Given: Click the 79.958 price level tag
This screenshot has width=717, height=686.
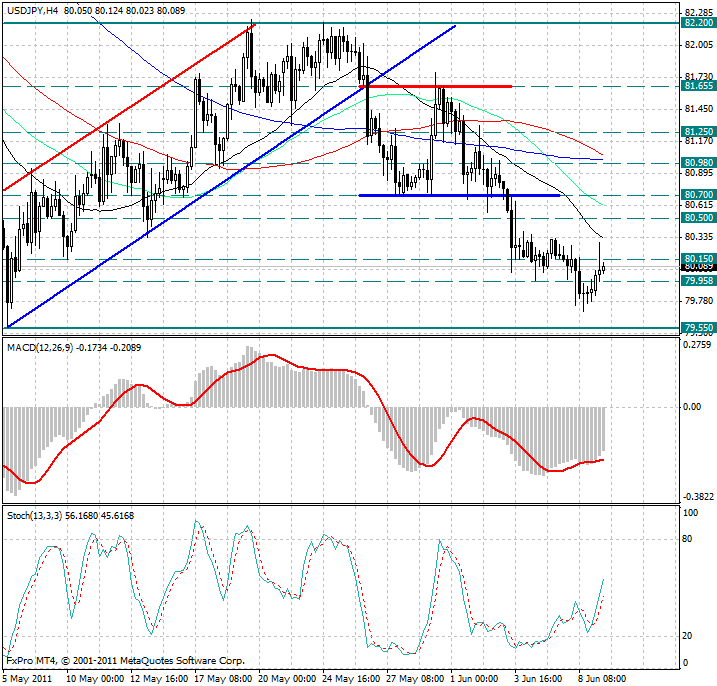Looking at the screenshot, I should (697, 281).
